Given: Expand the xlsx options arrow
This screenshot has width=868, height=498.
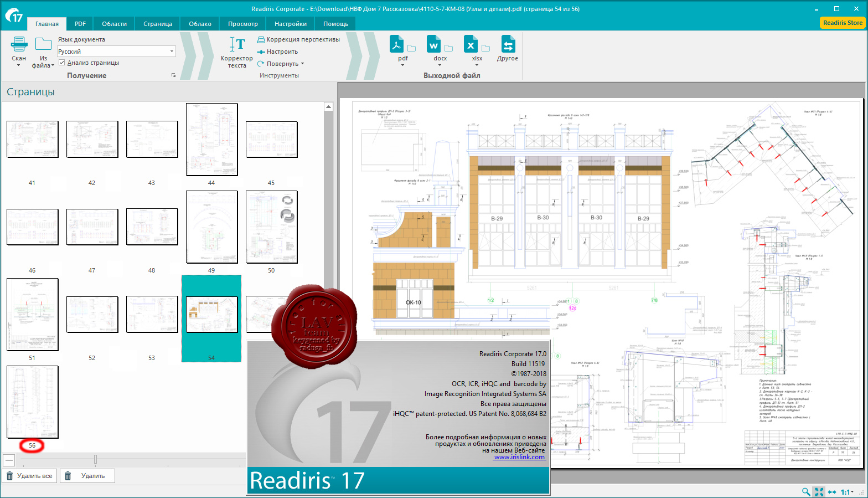Looking at the screenshot, I should pos(477,65).
